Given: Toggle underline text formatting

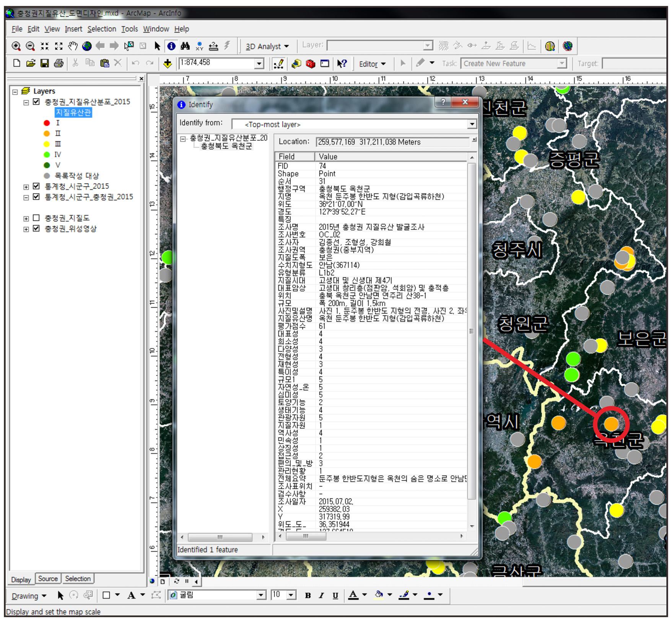Looking at the screenshot, I should (335, 596).
